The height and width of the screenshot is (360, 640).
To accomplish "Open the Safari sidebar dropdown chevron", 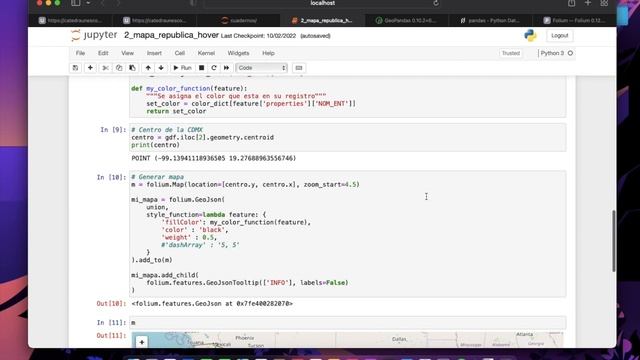I will 88,3.
